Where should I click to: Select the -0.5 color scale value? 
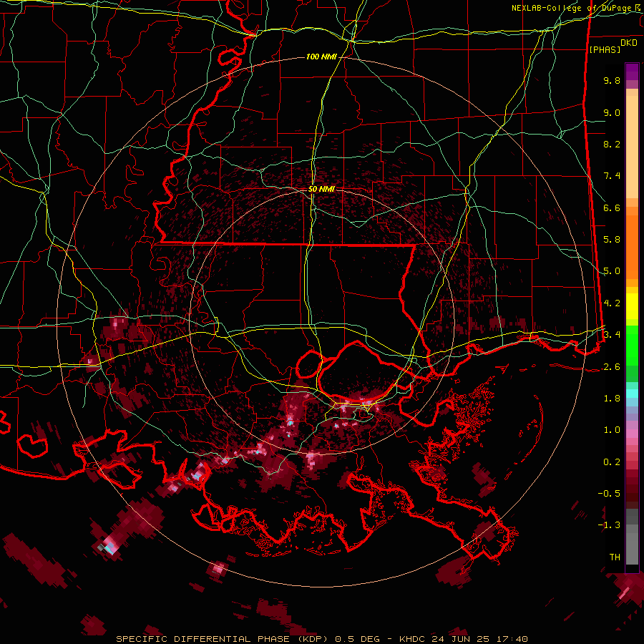click(x=609, y=494)
